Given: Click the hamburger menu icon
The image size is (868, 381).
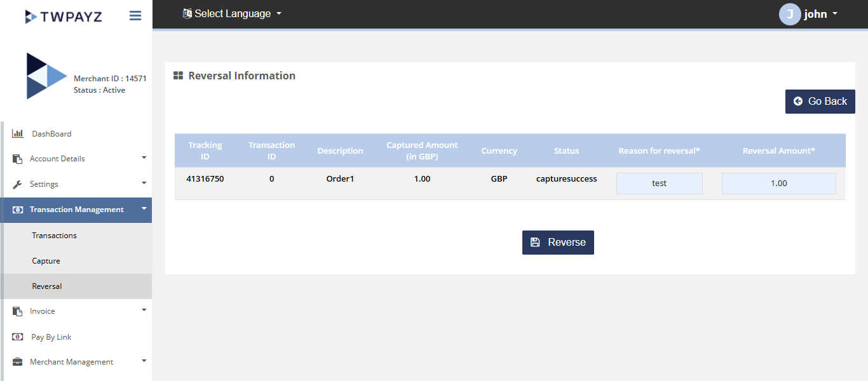Looking at the screenshot, I should point(135,16).
